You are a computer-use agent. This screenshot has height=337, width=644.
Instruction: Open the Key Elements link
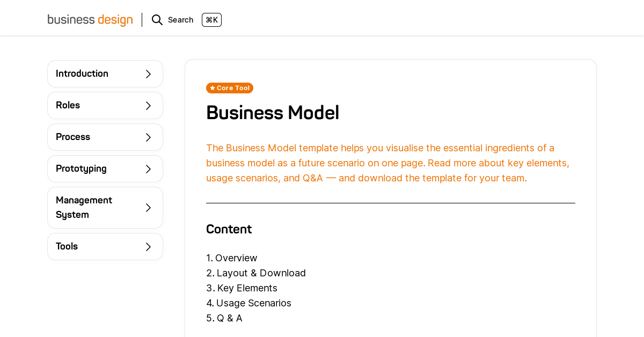point(247,288)
